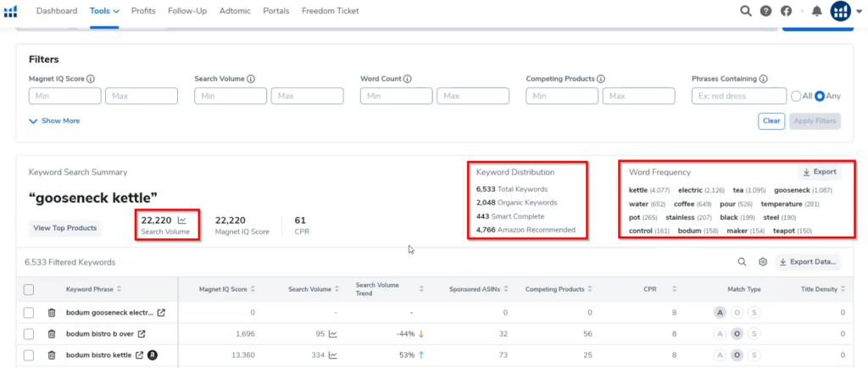Screen dimensions: 868x368
Task: Open the help question mark icon
Action: [765, 11]
